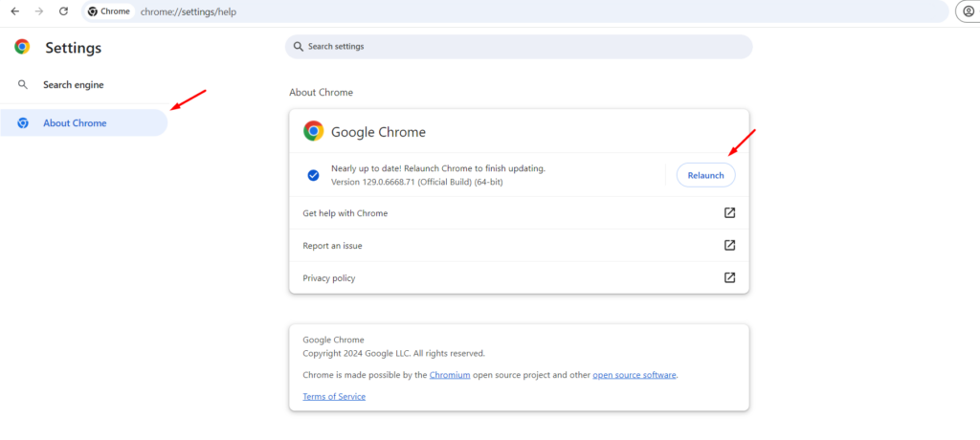Click the blue update status checkmark
The height and width of the screenshot is (440, 980).
point(313,175)
